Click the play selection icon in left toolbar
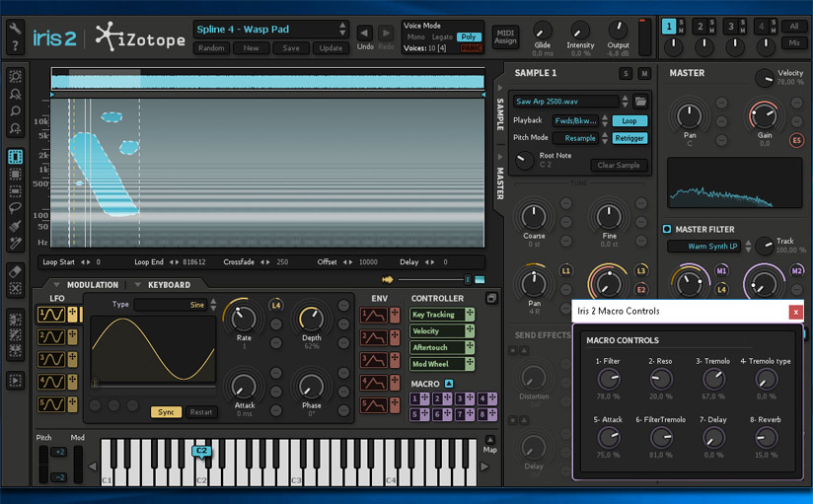Image resolution: width=813 pixels, height=504 pixels. [x=16, y=381]
